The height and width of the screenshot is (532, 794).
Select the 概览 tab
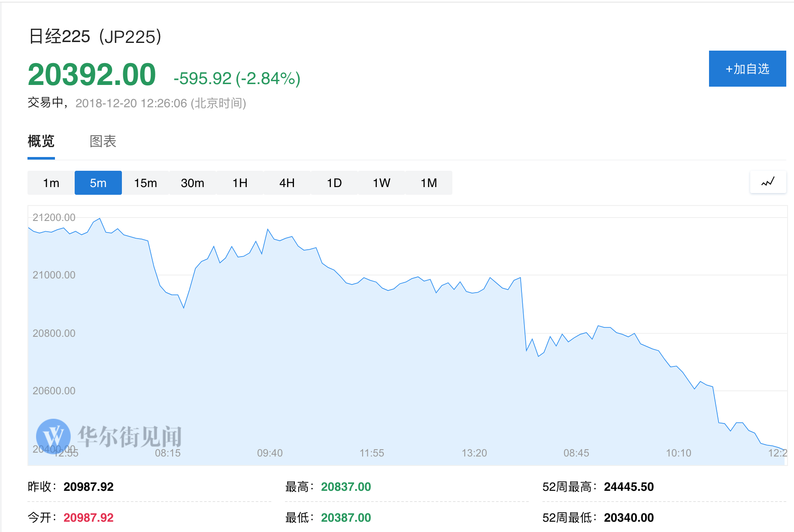(x=41, y=141)
